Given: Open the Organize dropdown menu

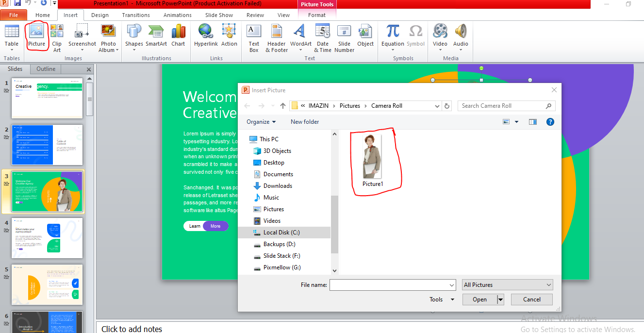Looking at the screenshot, I should tap(261, 122).
